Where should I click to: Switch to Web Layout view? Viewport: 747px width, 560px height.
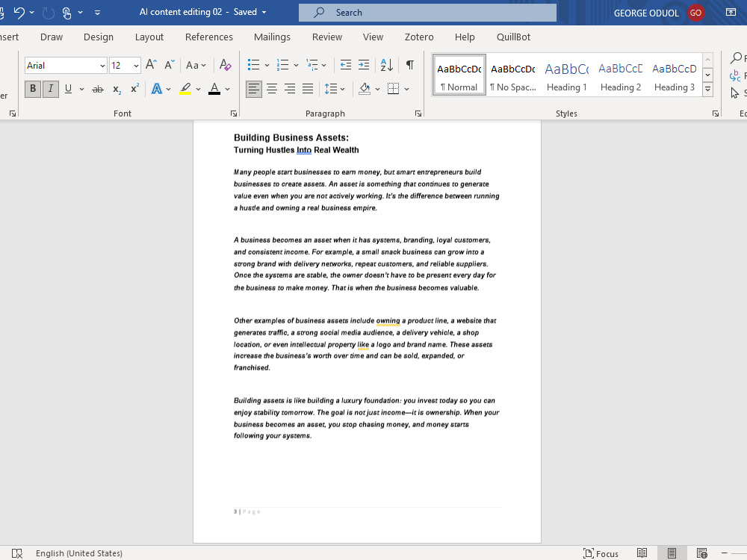click(x=701, y=553)
